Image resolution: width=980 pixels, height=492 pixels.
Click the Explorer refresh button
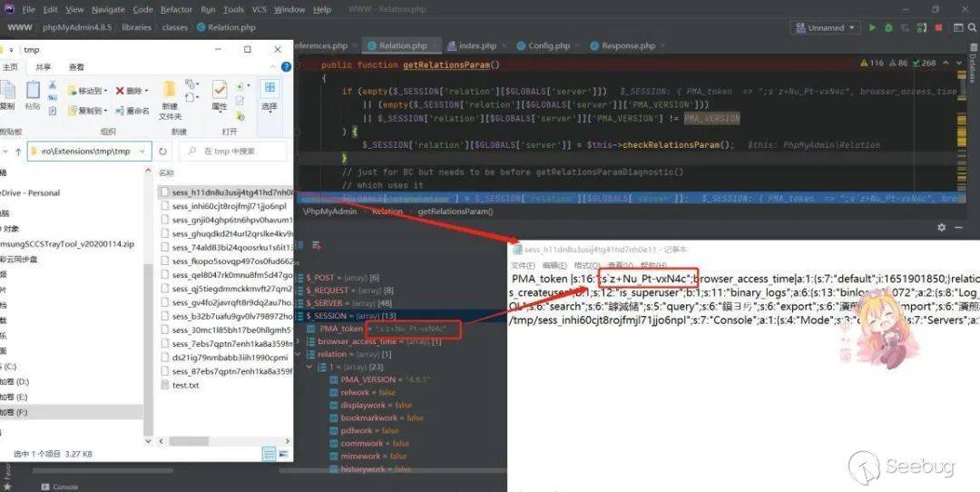coord(163,152)
